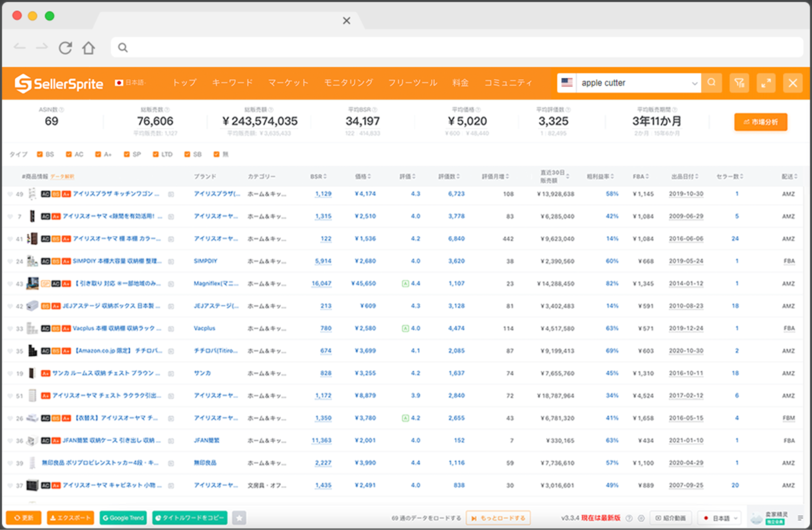Open the 料金 menu
The width and height of the screenshot is (812, 530).
pos(460,83)
